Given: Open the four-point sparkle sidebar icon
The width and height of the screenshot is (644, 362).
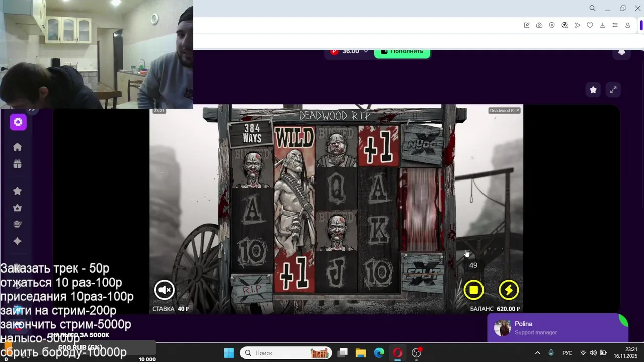Looking at the screenshot, I should [x=17, y=241].
